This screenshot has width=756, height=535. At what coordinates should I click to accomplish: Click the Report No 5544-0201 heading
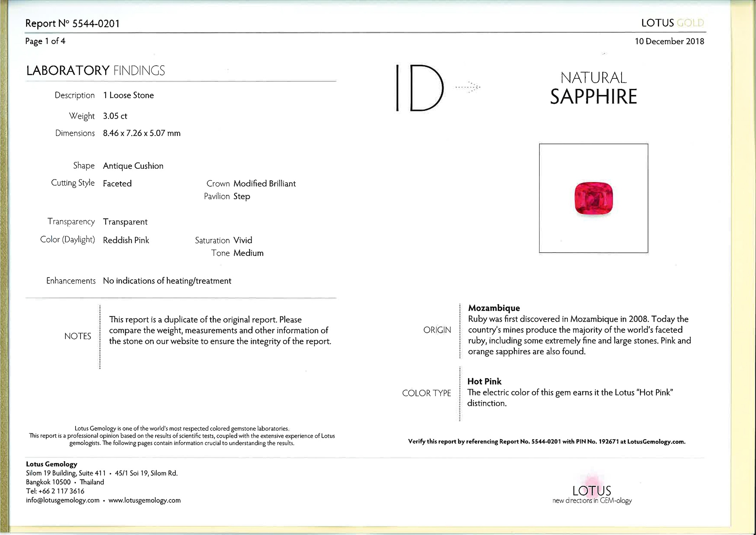(72, 24)
